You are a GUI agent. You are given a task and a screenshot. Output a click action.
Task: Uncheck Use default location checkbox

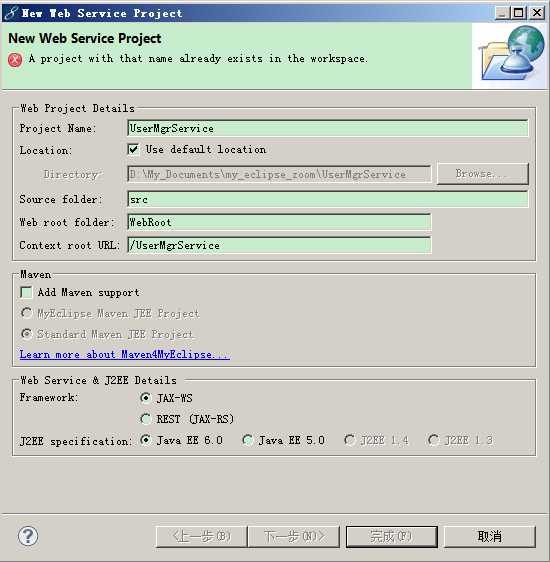133,149
